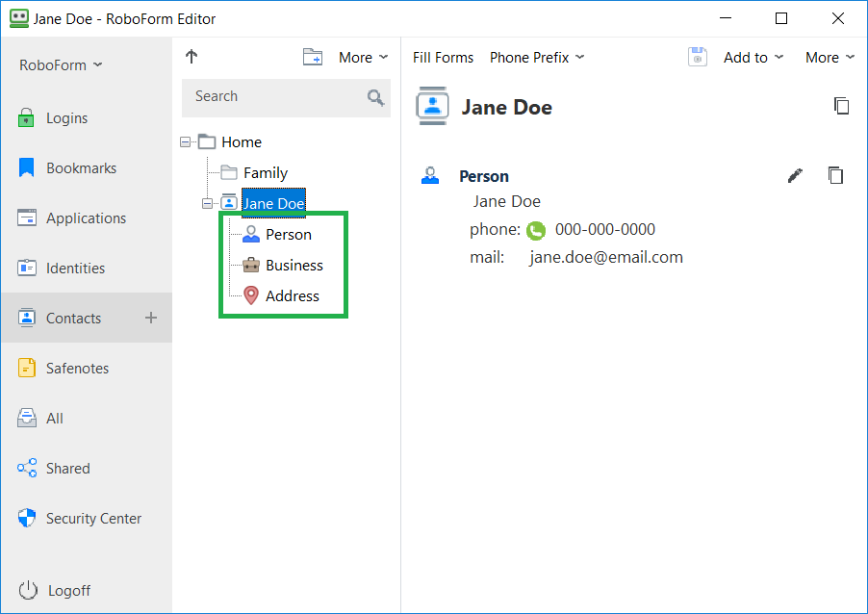This screenshot has height=614, width=868.
Task: Open the Add to dropdown
Action: [753, 58]
